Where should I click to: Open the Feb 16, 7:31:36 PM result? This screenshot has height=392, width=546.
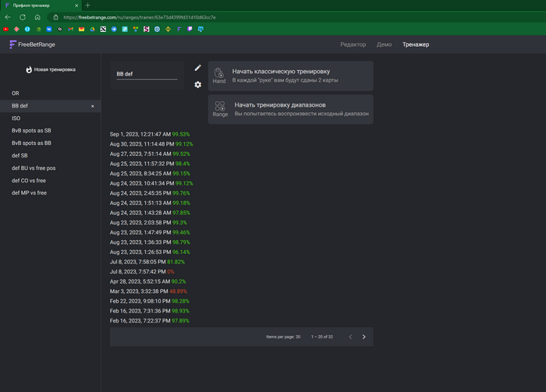coord(150,311)
